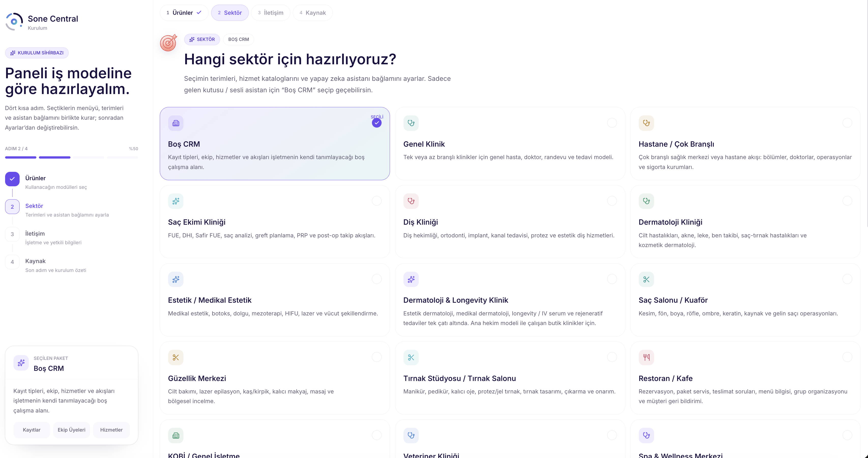Open the Sektör step in the sidebar list
Screen dimensions: 868x458
[71, 209]
